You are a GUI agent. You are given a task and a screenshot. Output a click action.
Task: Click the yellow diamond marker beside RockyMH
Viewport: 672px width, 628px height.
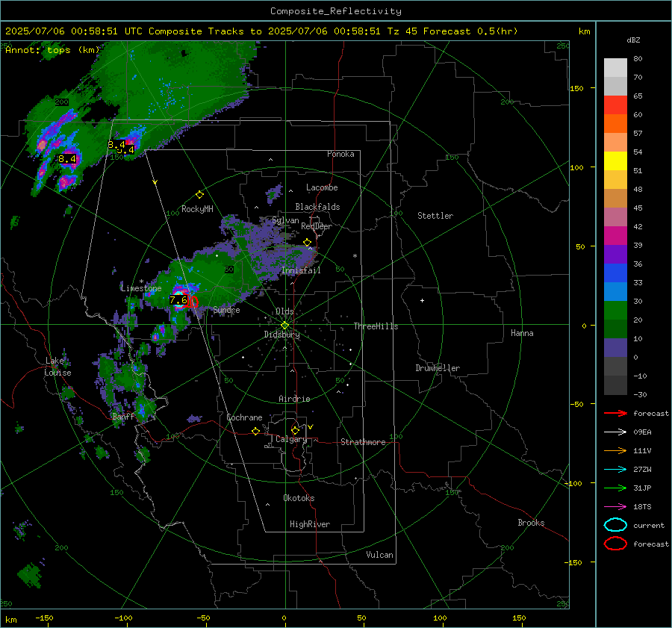pos(199,195)
